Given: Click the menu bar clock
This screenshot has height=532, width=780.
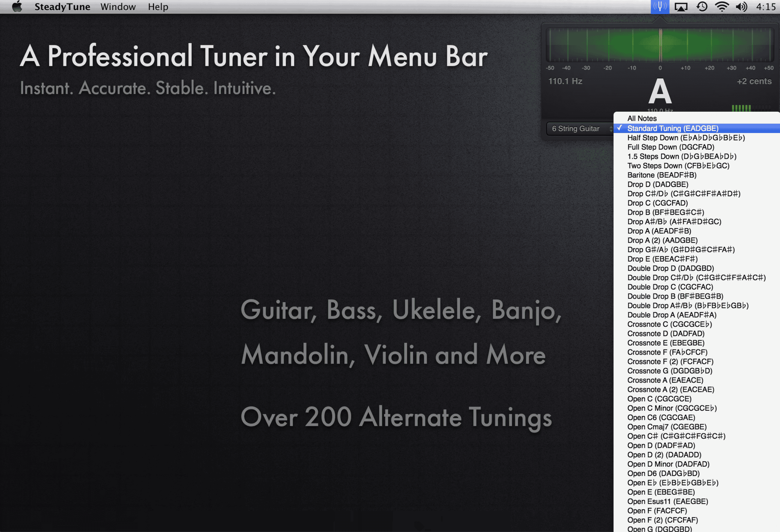Looking at the screenshot, I should click(766, 7).
